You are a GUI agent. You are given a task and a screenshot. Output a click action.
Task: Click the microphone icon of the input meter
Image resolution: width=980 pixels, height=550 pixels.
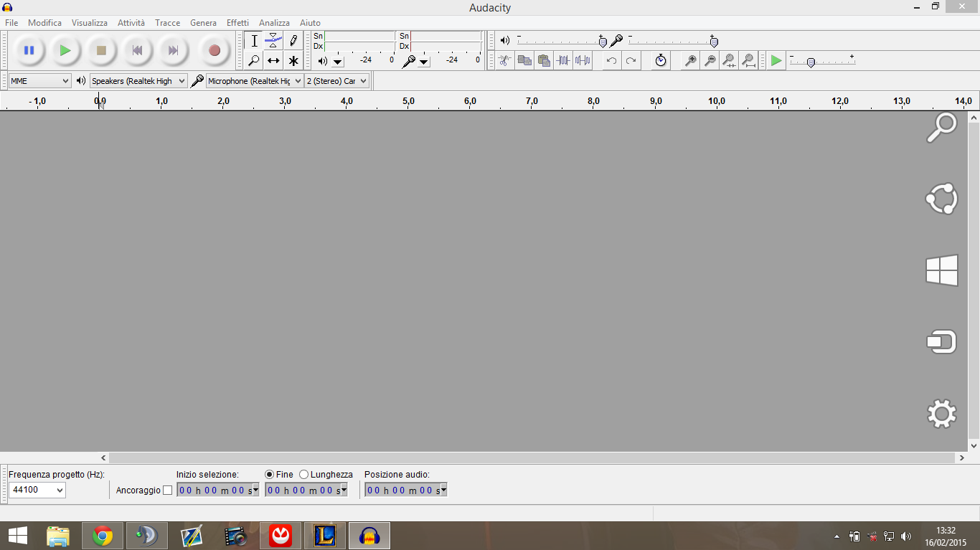pyautogui.click(x=408, y=61)
